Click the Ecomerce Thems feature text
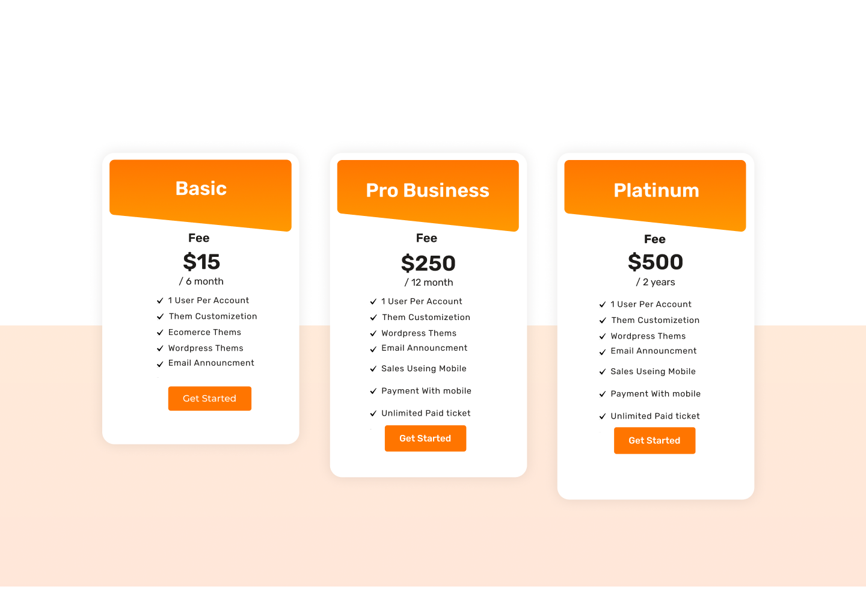 (x=204, y=332)
